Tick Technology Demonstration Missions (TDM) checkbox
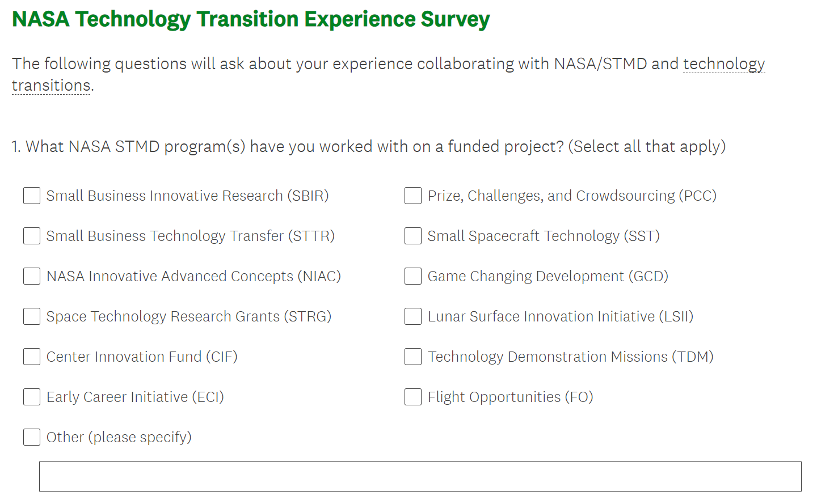 [413, 357]
